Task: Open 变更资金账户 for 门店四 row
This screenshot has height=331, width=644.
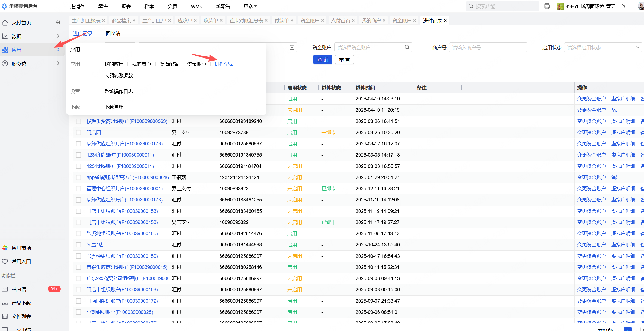Action: point(591,133)
